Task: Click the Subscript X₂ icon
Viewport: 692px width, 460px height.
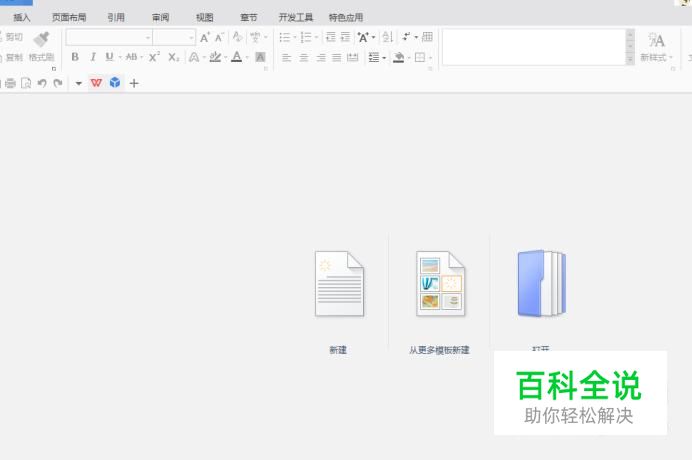Action: tap(174, 57)
